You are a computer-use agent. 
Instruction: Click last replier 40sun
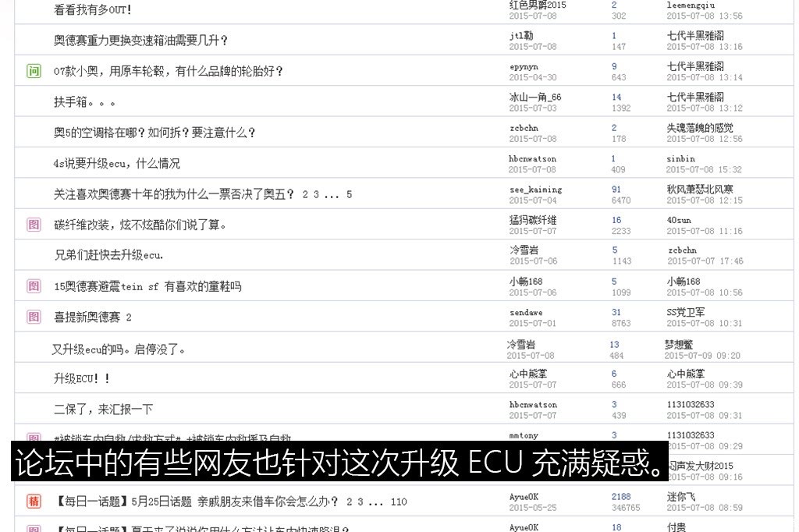(x=679, y=220)
